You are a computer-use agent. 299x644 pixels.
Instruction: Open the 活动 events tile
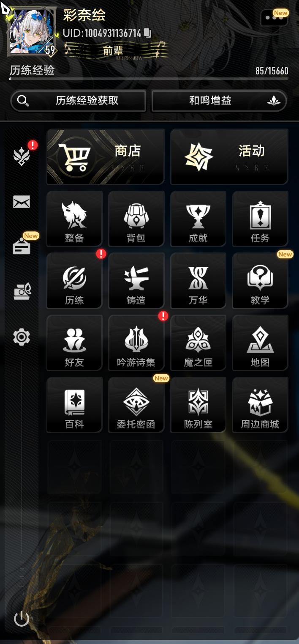point(229,157)
